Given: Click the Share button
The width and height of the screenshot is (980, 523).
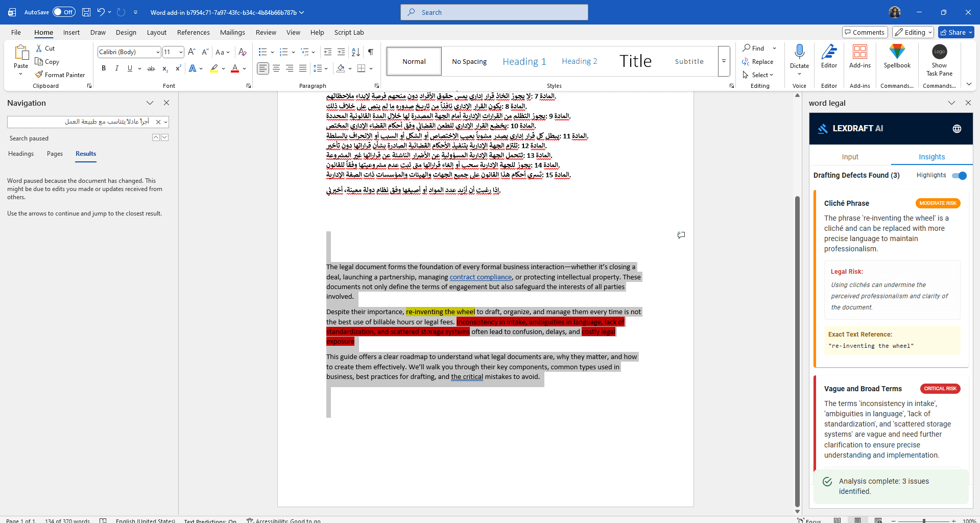Looking at the screenshot, I should tap(956, 32).
